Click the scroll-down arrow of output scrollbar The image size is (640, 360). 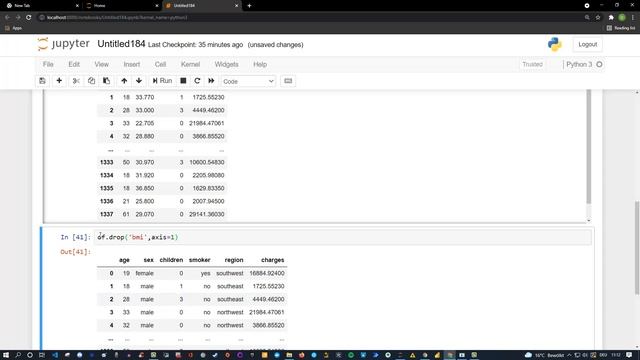tap(589, 220)
